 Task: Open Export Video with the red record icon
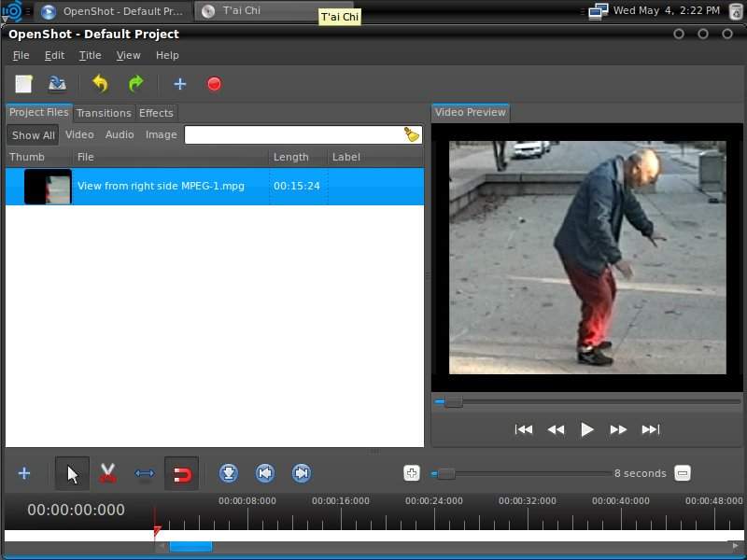tap(214, 84)
